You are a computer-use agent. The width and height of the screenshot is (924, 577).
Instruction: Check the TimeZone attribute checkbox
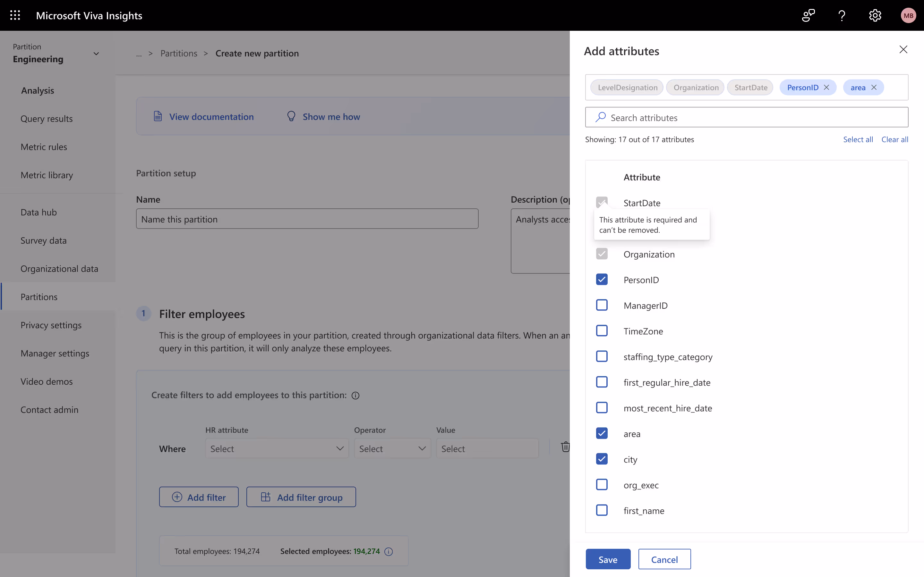pyautogui.click(x=602, y=330)
